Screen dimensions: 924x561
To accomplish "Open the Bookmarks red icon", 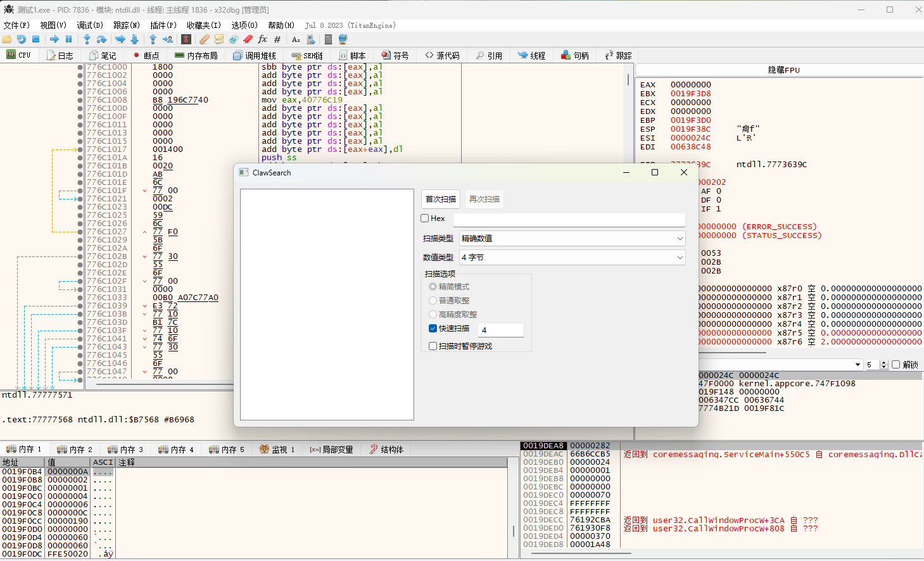I will pos(248,39).
